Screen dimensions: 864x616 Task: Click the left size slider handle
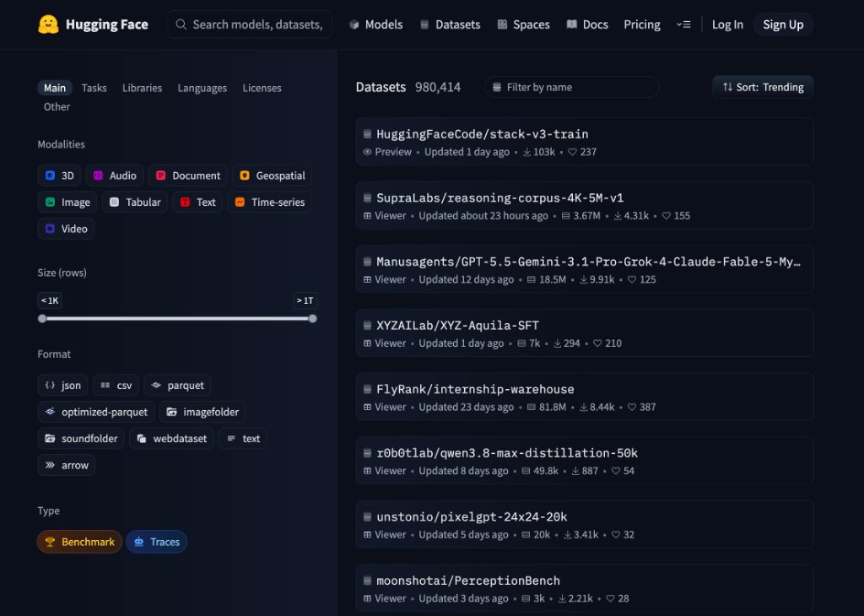point(42,318)
